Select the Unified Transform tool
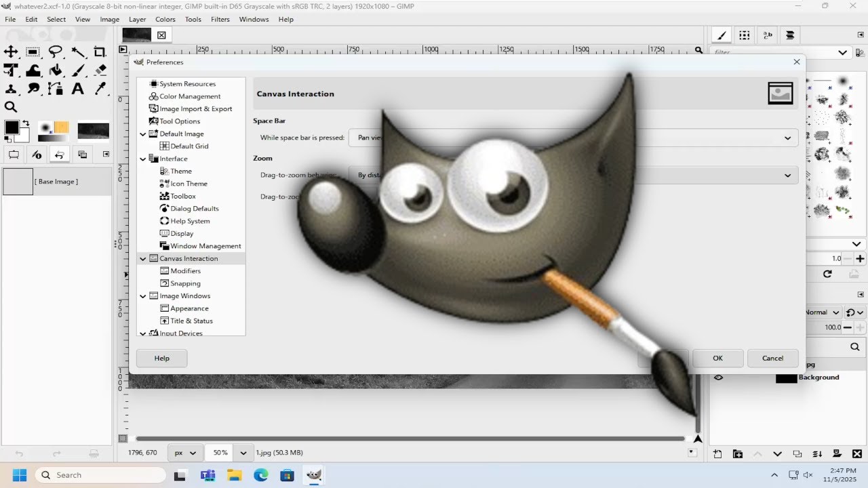This screenshot has height=488, width=868. point(11,70)
